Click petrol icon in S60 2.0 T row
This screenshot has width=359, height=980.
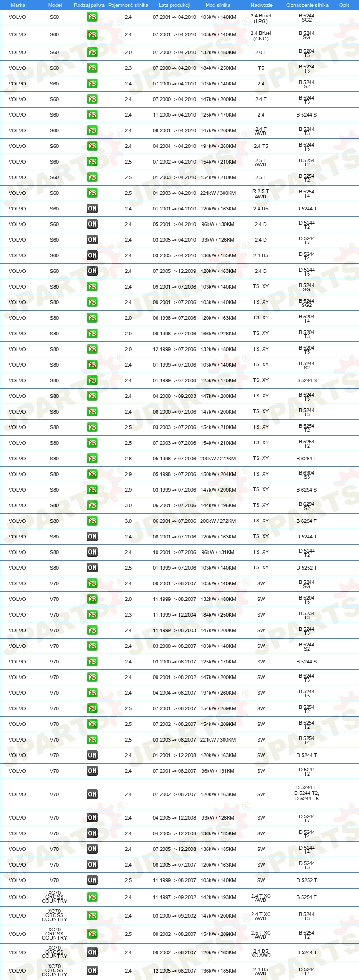tap(92, 52)
